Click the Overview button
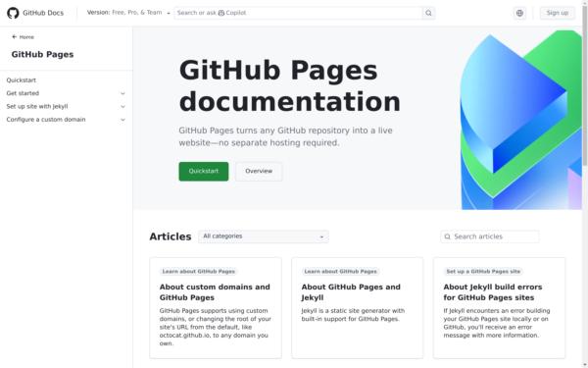Screen dimensions: 588x368 259,171
